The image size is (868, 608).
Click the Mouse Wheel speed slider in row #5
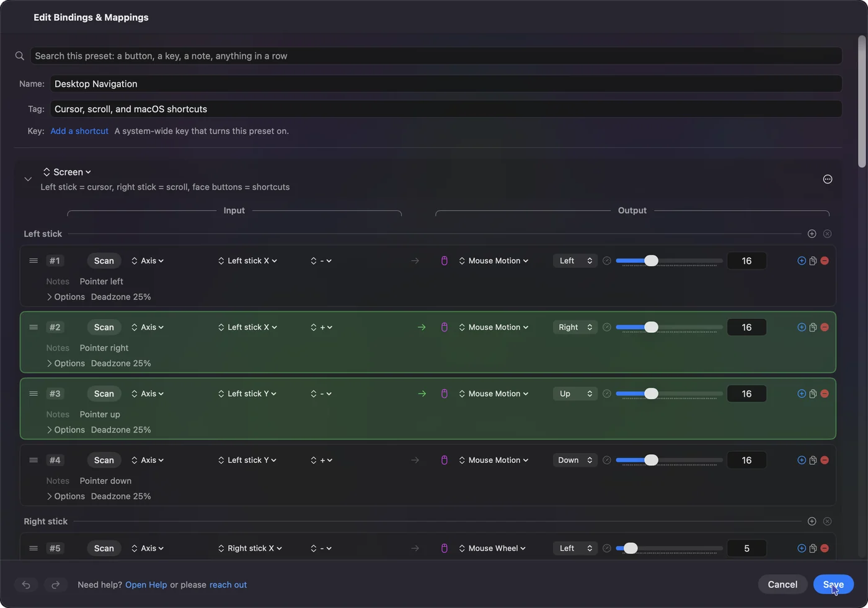(x=669, y=549)
